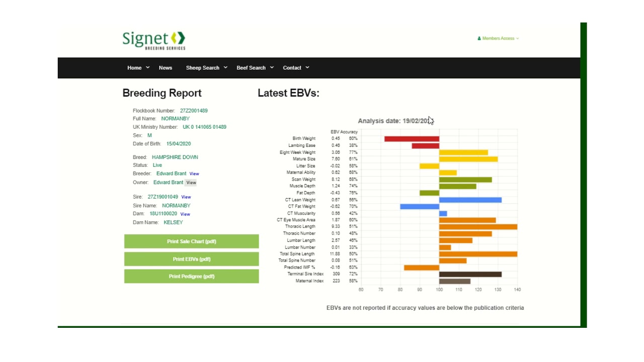Open the News menu item

[166, 68]
